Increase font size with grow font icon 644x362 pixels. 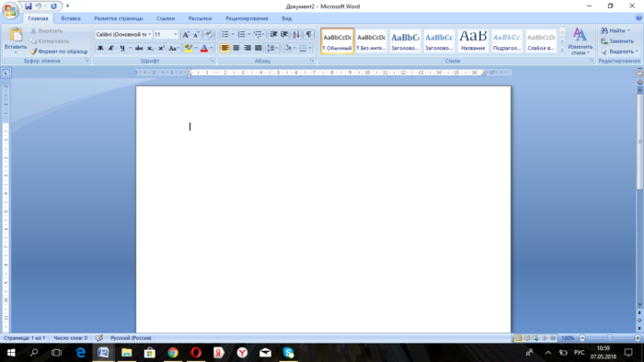click(186, 34)
